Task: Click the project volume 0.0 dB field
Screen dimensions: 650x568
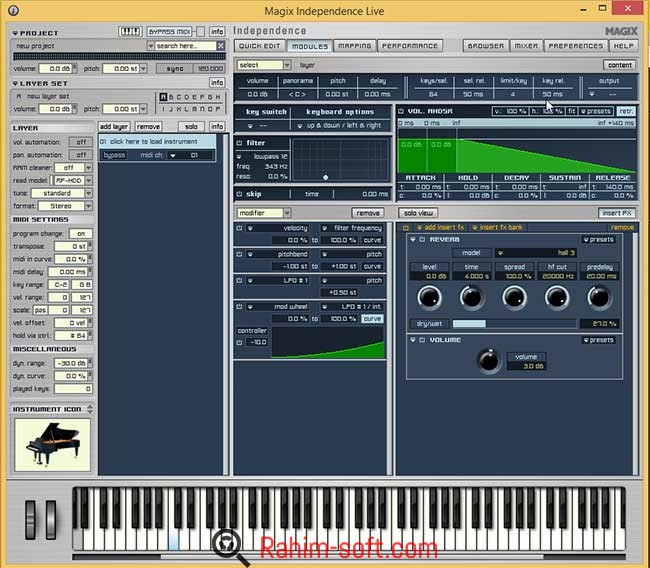Action: tap(56, 68)
